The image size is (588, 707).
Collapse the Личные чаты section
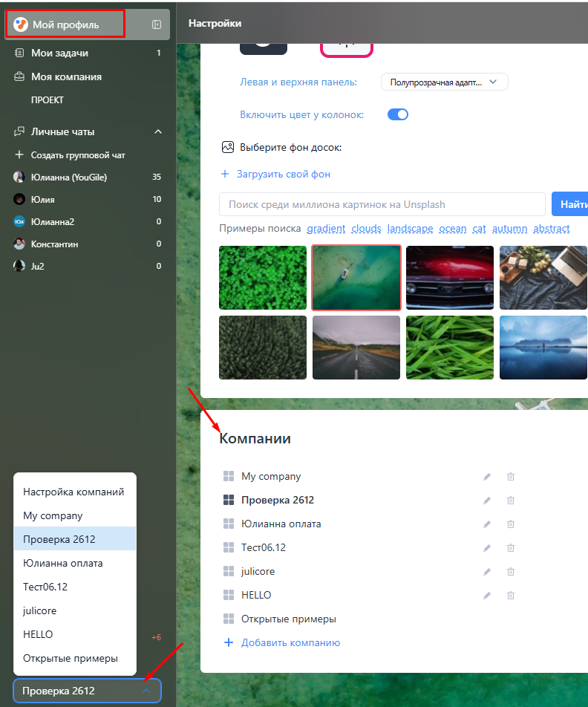pos(157,132)
